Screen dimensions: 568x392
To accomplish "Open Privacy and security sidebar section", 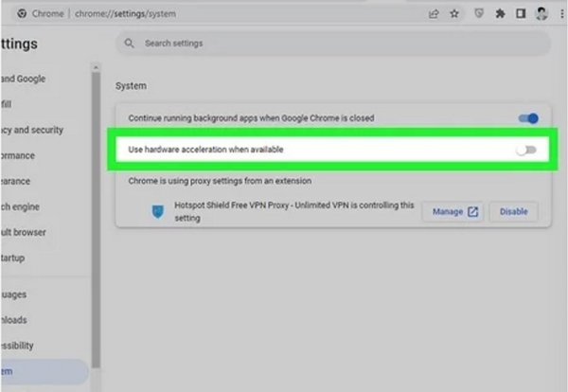I will click(x=31, y=130).
